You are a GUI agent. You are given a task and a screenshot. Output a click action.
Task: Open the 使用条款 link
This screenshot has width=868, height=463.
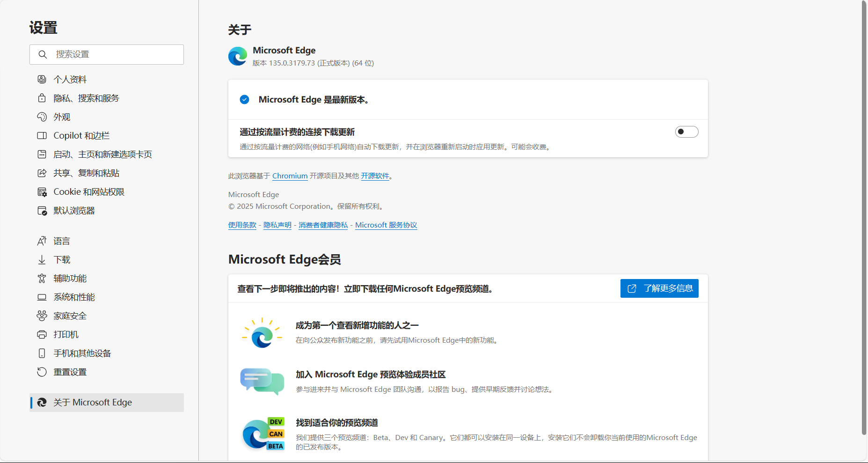pos(242,225)
